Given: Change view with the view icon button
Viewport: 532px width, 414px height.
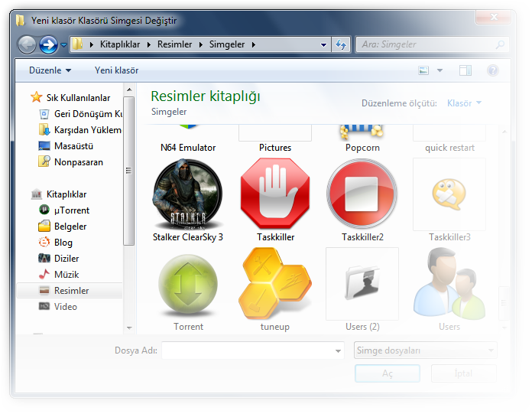Looking at the screenshot, I should point(423,70).
